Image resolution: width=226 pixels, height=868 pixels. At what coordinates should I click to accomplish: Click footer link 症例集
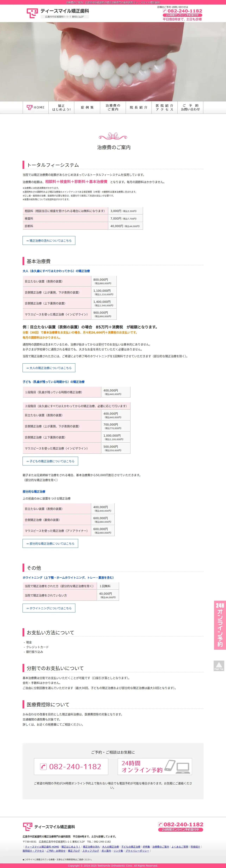tap(146, 847)
